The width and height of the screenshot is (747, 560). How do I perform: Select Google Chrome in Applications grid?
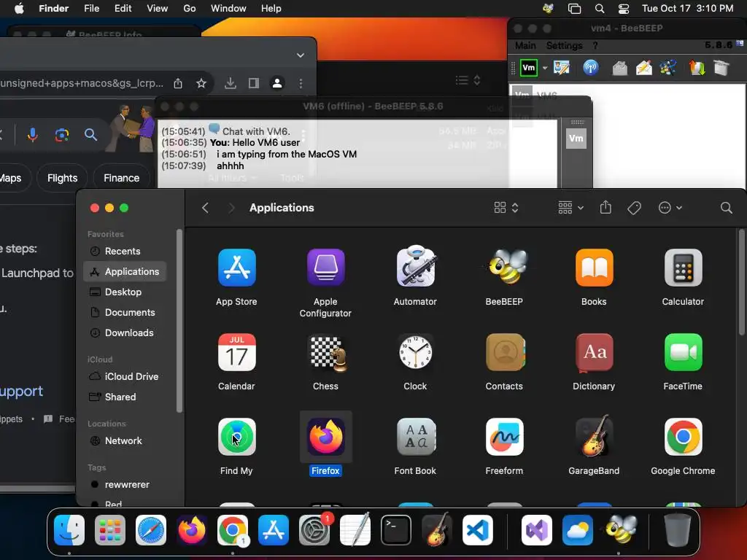coord(683,437)
